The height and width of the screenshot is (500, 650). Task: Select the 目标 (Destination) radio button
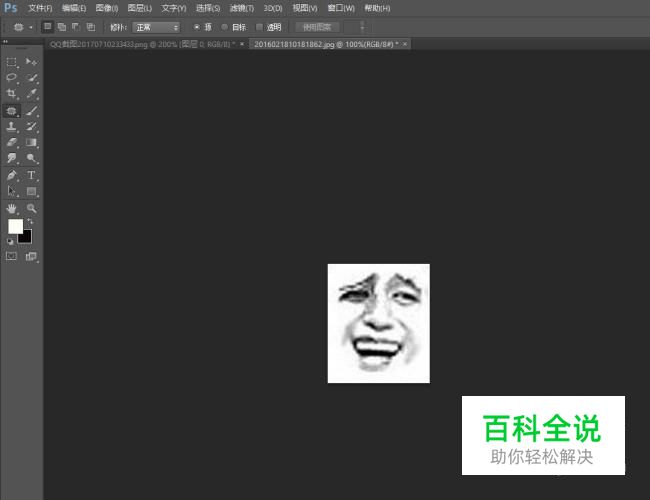(224, 27)
